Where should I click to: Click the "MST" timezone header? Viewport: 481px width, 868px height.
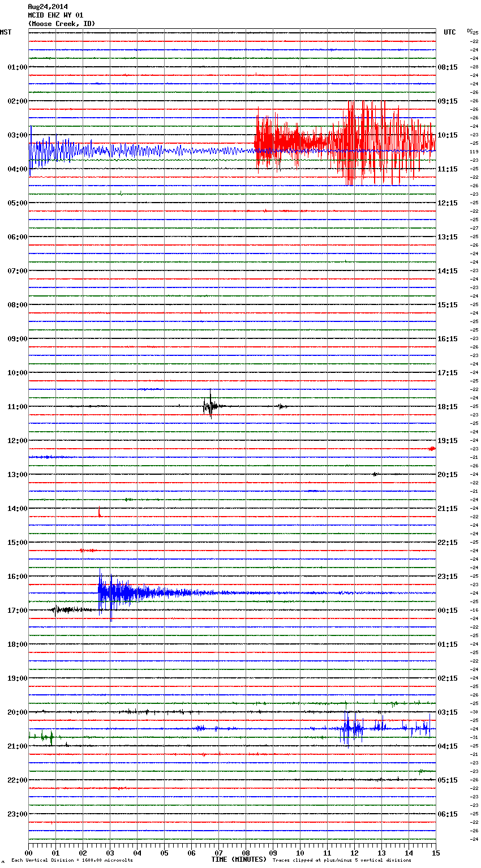pos(6,32)
